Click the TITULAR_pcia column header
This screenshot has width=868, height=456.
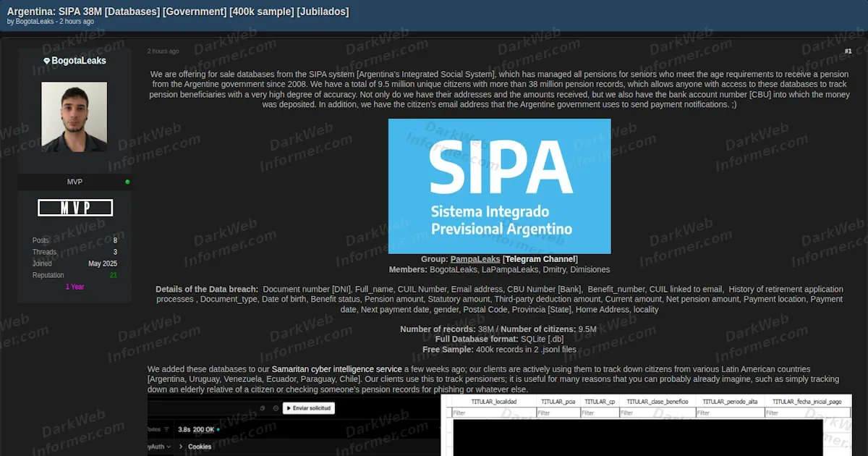point(558,401)
